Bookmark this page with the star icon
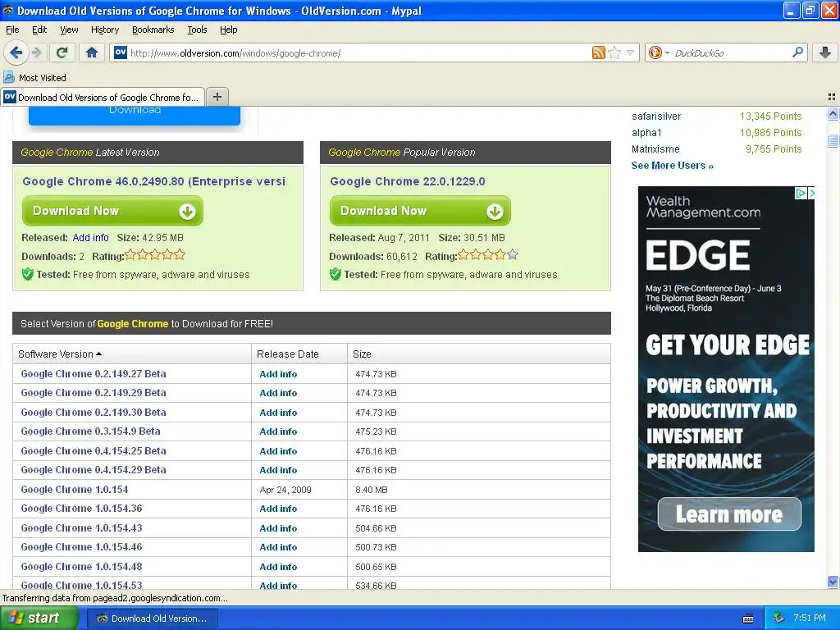Image resolution: width=840 pixels, height=630 pixels. [x=614, y=52]
